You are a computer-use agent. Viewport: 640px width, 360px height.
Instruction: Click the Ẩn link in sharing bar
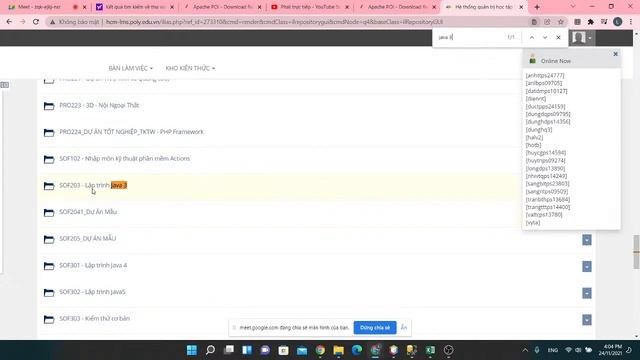click(404, 327)
